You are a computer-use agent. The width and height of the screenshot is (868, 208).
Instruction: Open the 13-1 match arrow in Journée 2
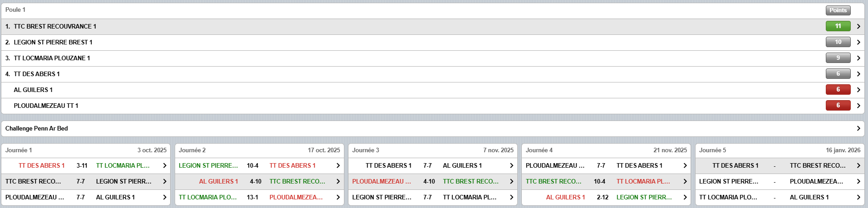(x=338, y=197)
